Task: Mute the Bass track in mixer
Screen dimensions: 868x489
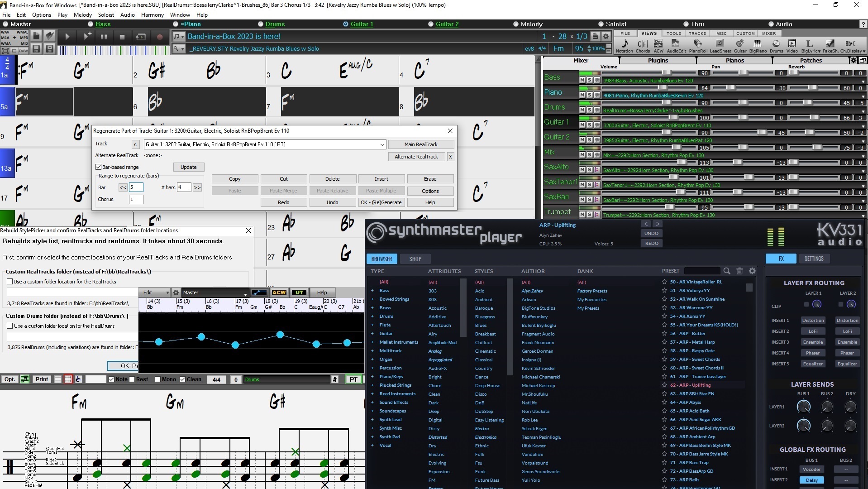Action: click(582, 80)
